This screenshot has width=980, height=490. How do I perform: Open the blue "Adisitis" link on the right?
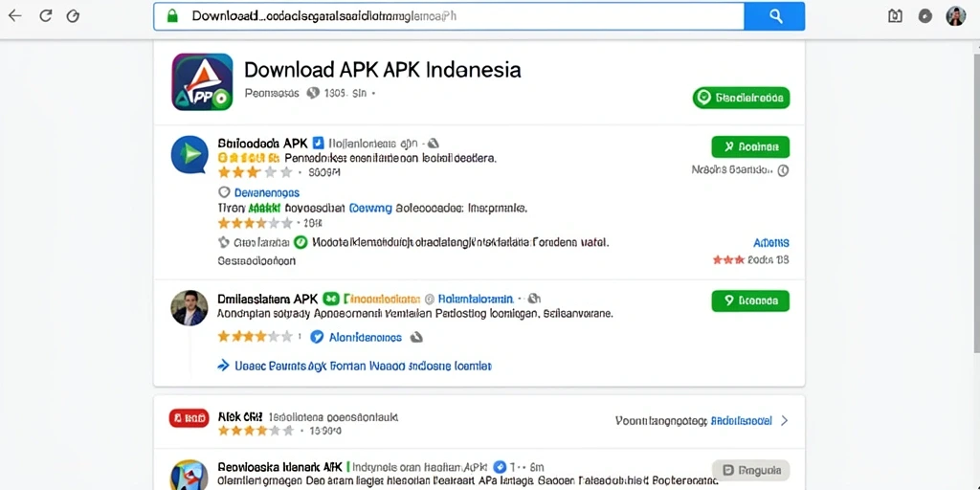click(771, 242)
